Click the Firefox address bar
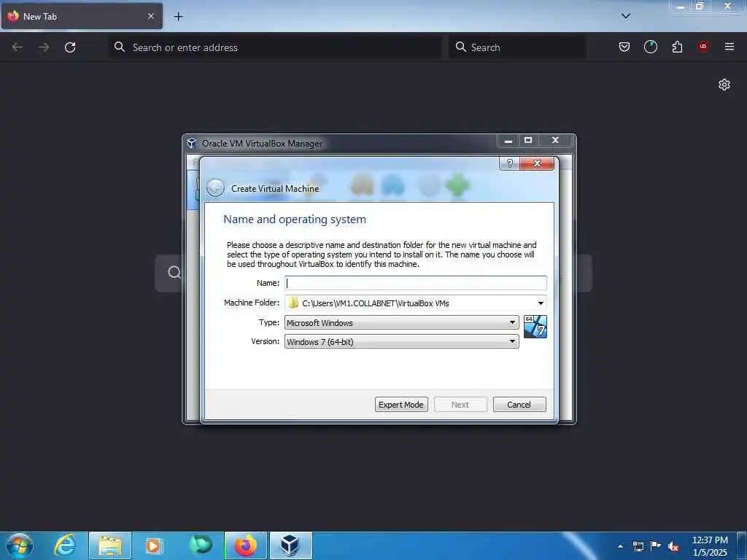 pos(275,47)
